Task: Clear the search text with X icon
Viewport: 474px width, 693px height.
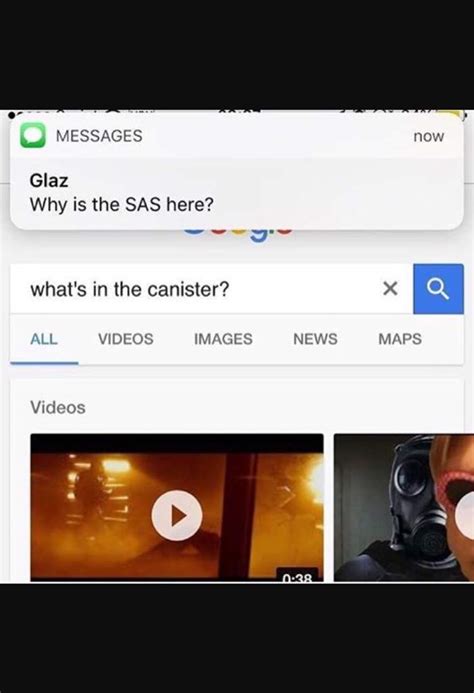Action: click(x=390, y=289)
